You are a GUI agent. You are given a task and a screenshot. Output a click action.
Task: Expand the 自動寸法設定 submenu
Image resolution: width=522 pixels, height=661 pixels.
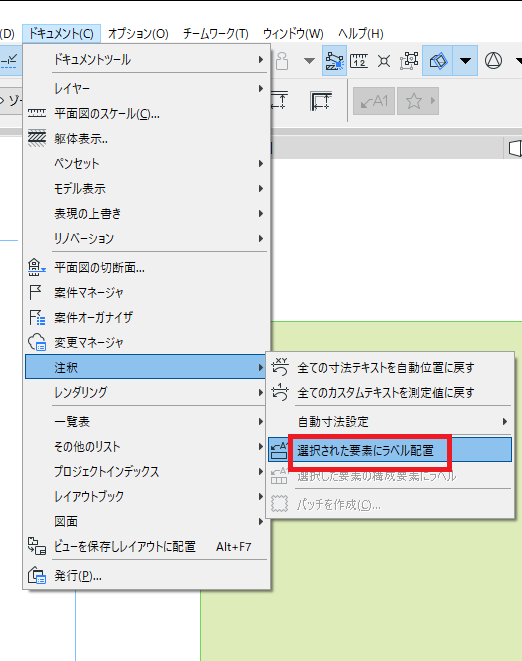[x=390, y=422]
